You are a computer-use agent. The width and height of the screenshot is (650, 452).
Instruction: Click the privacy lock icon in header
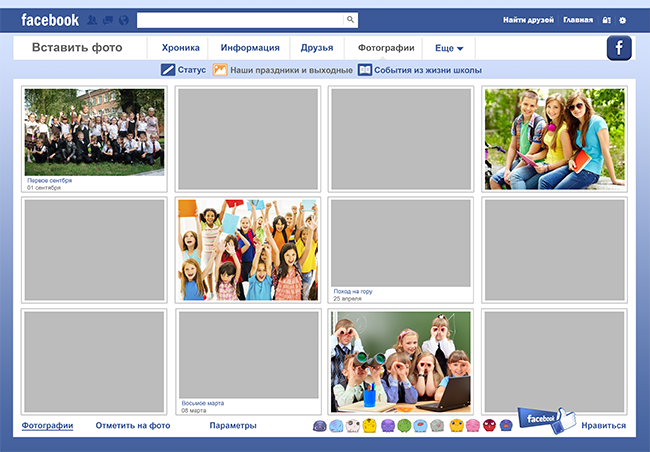point(606,20)
